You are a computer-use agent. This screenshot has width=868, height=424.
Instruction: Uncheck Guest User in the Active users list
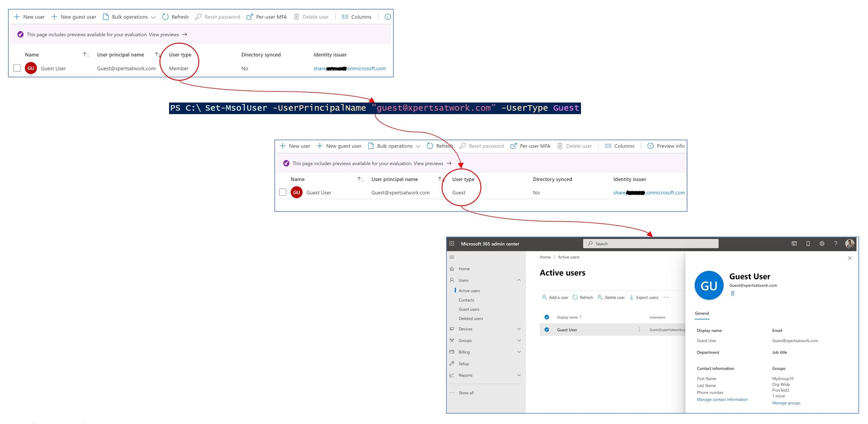546,330
